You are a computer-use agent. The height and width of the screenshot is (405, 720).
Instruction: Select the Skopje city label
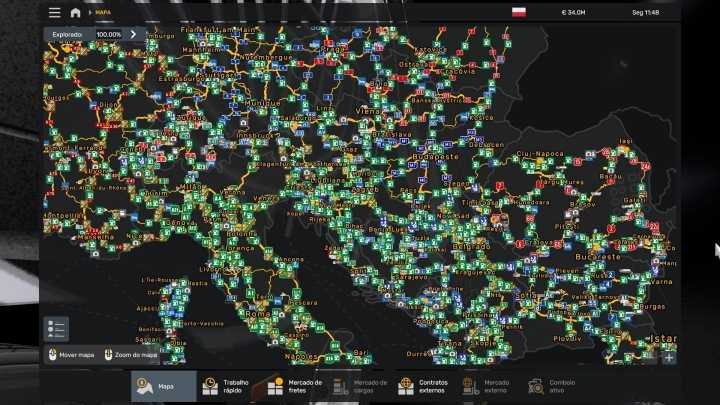[482, 343]
